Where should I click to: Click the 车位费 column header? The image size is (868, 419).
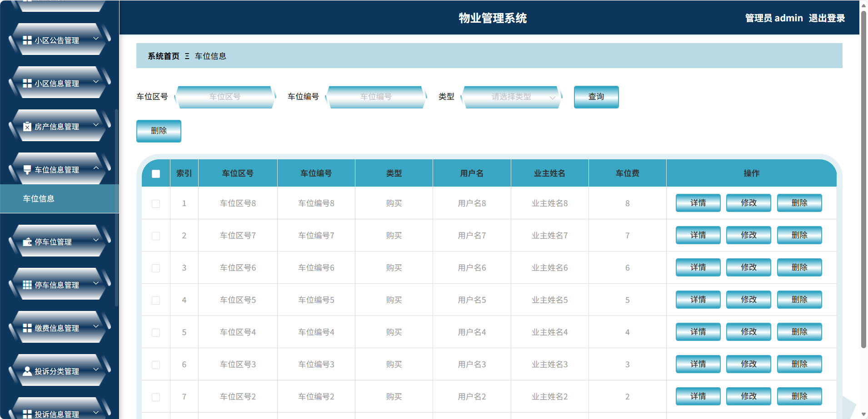pos(627,173)
